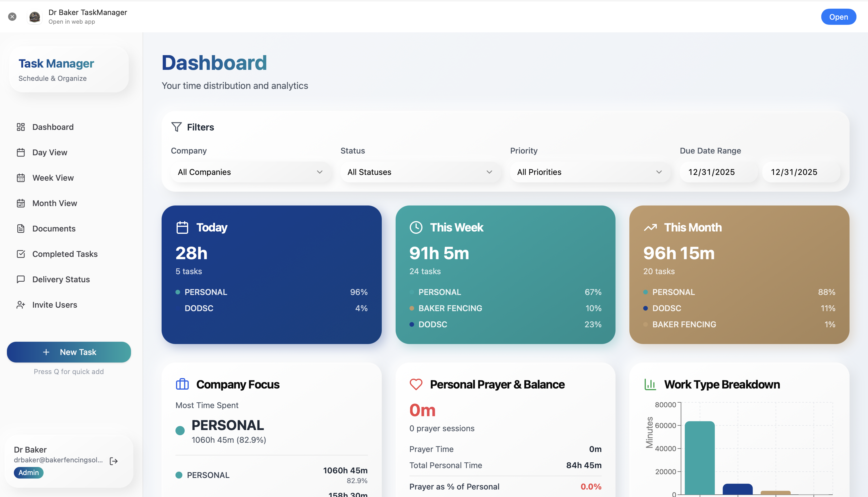Click the teal PERSONAL bar in chart
868x497 pixels.
click(699, 458)
